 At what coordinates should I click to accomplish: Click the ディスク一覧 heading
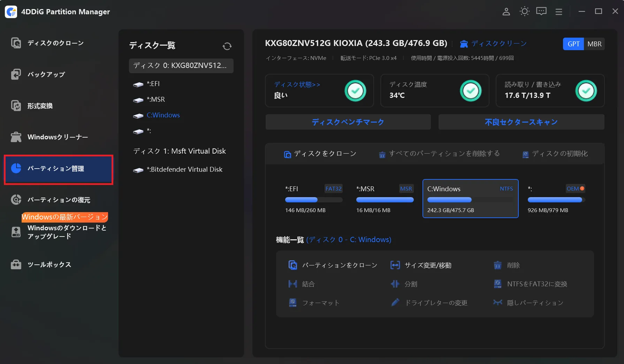coord(152,45)
